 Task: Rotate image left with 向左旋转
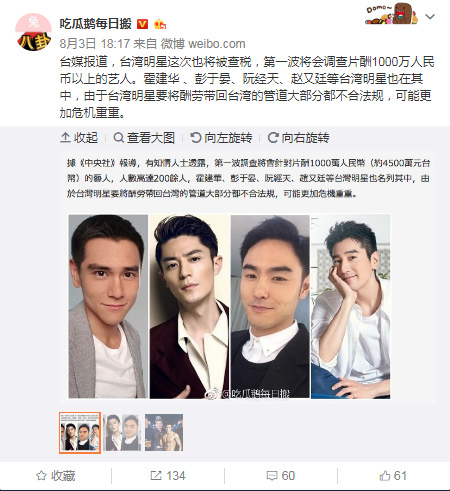pyautogui.click(x=221, y=137)
